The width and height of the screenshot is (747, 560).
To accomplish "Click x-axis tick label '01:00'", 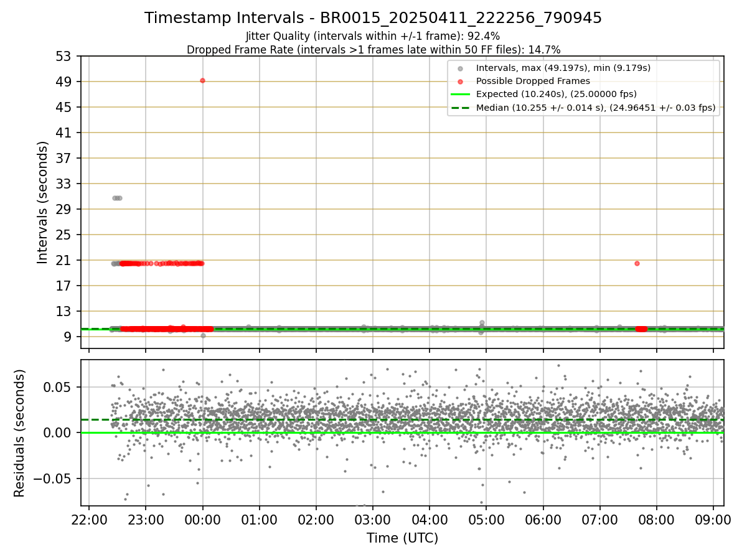I will [x=259, y=519].
